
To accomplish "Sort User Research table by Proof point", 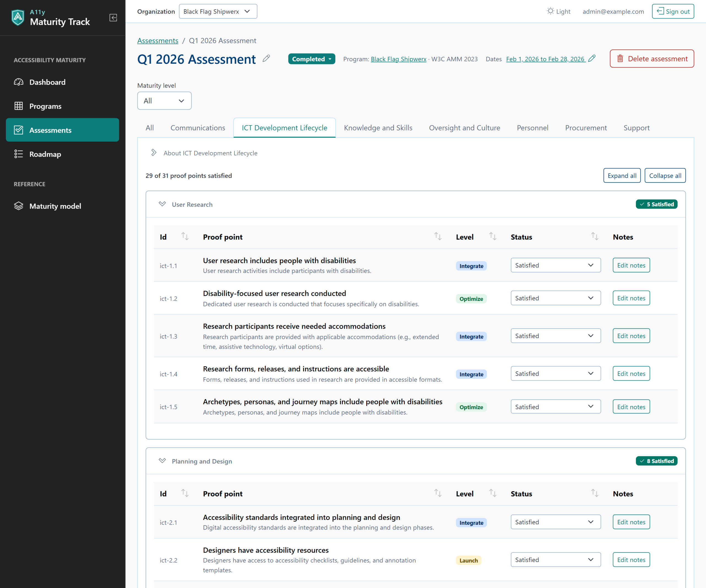I will pos(438,237).
